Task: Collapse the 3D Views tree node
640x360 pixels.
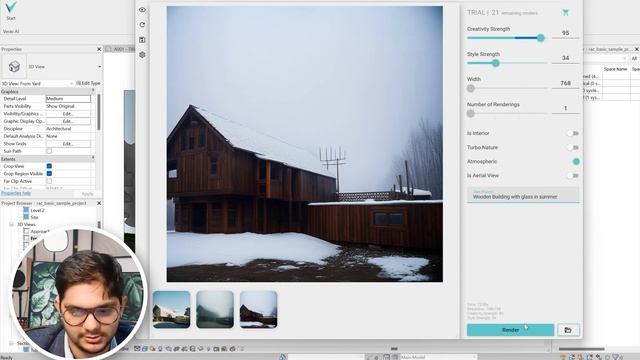Action: [x=11, y=224]
